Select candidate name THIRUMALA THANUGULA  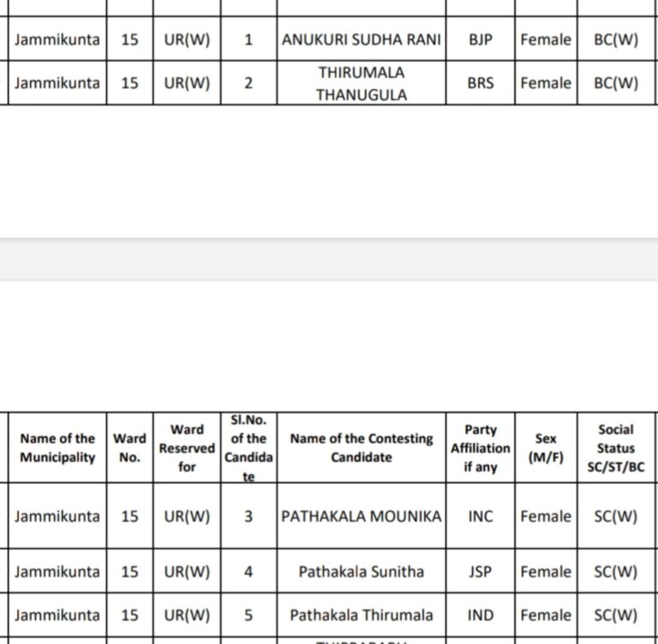pos(362,83)
